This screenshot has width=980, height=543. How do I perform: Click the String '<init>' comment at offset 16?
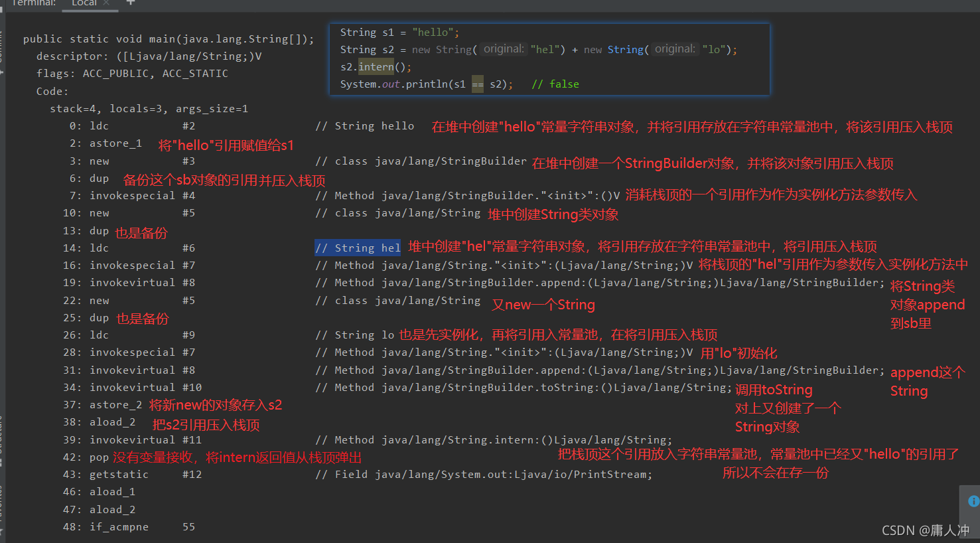click(x=504, y=266)
